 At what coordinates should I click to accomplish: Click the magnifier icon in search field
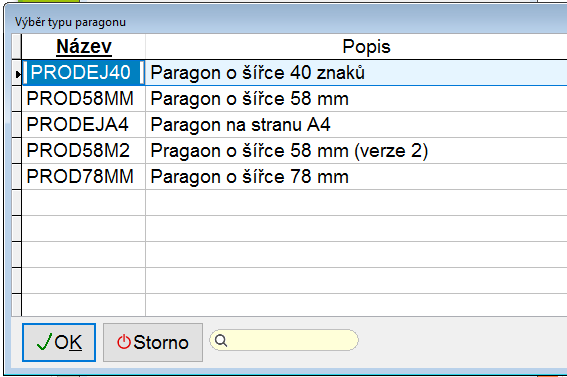click(x=221, y=340)
